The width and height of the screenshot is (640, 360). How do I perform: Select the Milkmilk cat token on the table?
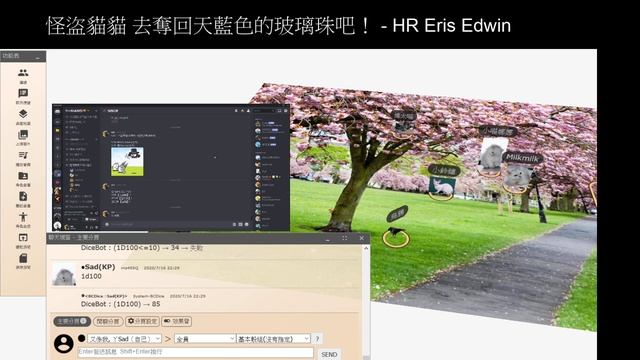(x=517, y=178)
